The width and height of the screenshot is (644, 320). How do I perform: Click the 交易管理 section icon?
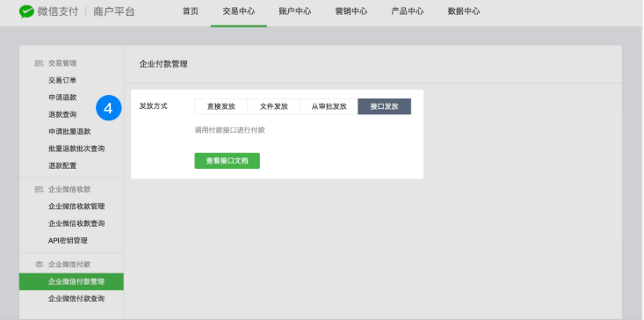pos(39,63)
